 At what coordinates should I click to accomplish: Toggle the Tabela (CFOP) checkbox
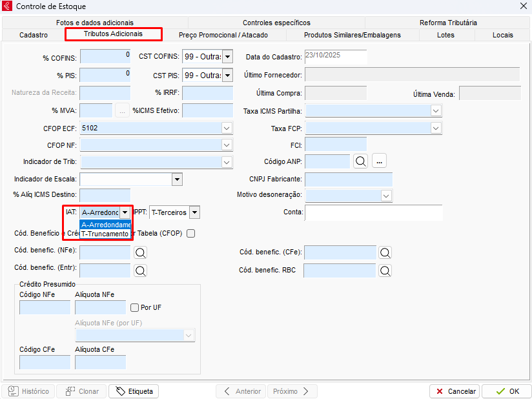point(190,234)
